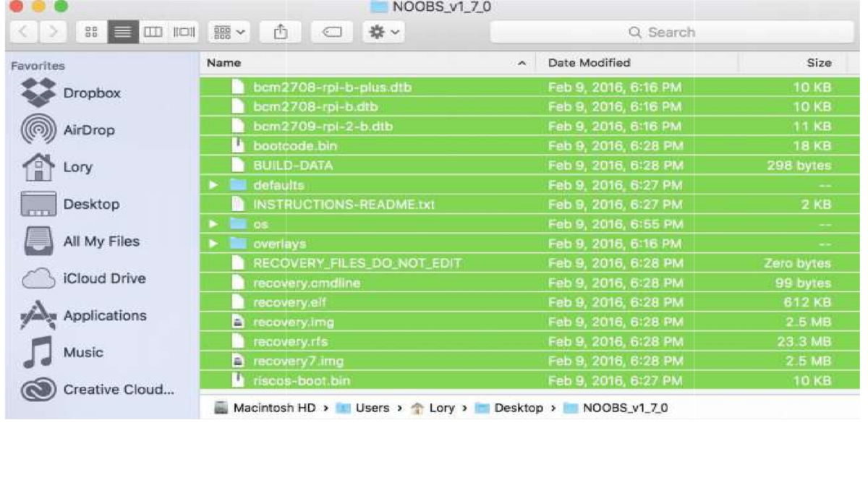Open the Arrange items dropdown

coord(230,33)
